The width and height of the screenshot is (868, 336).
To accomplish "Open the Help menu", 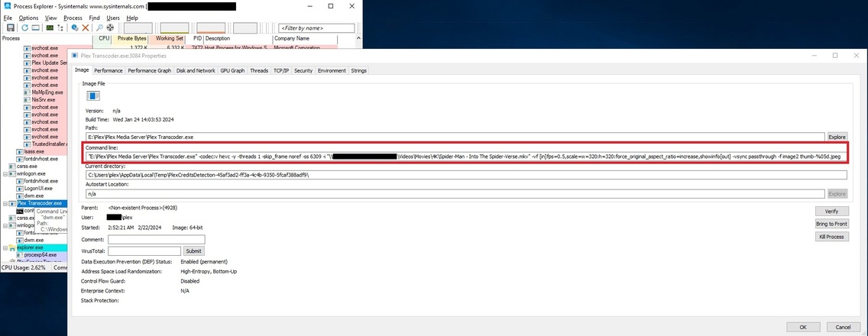I will coord(132,18).
